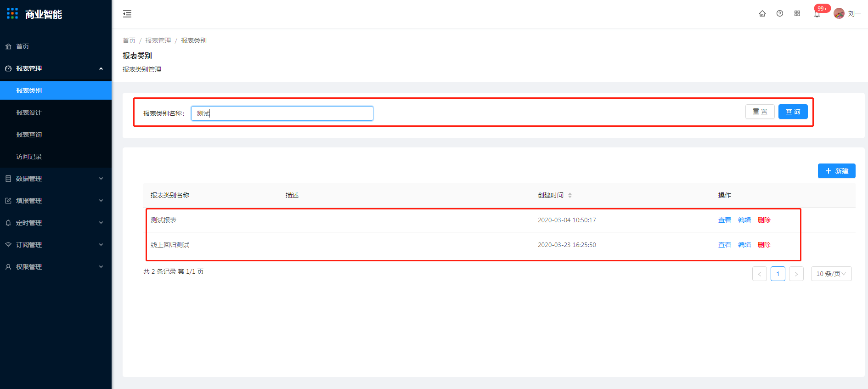
Task: Expand the 数据管理 sidebar menu
Action: click(x=56, y=179)
